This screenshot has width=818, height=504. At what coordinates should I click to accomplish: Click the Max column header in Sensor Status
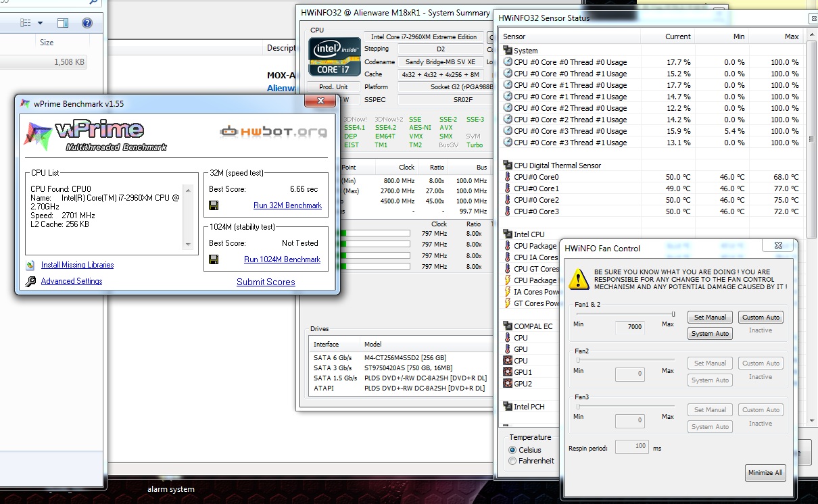[776, 36]
